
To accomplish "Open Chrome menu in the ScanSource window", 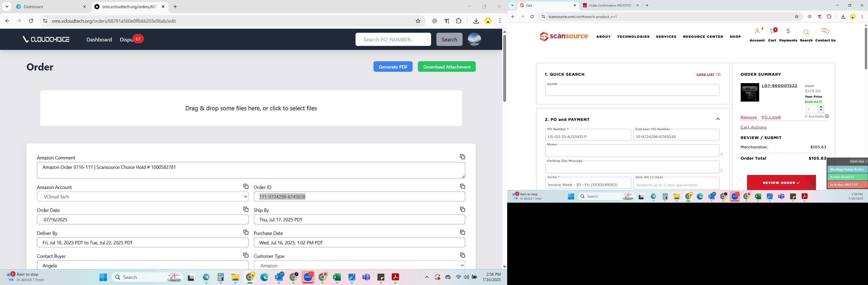I will tap(862, 17).
